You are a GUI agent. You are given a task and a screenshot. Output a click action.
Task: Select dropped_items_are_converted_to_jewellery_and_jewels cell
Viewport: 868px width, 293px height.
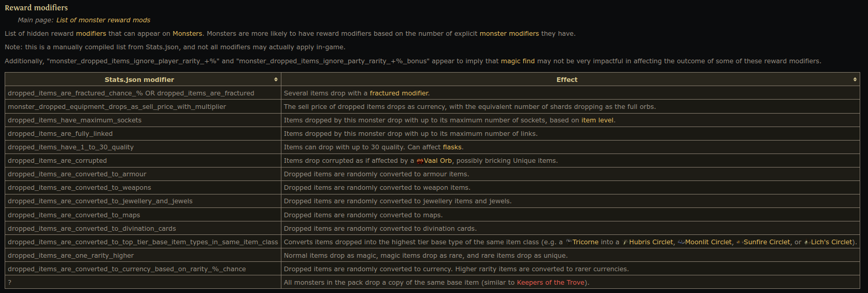tap(143, 201)
